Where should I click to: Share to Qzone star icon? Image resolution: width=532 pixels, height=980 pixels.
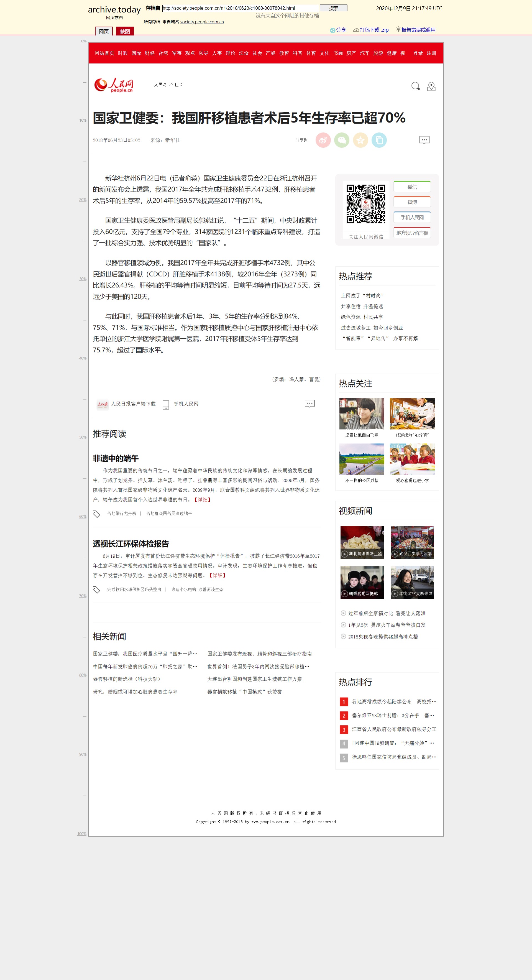click(360, 141)
